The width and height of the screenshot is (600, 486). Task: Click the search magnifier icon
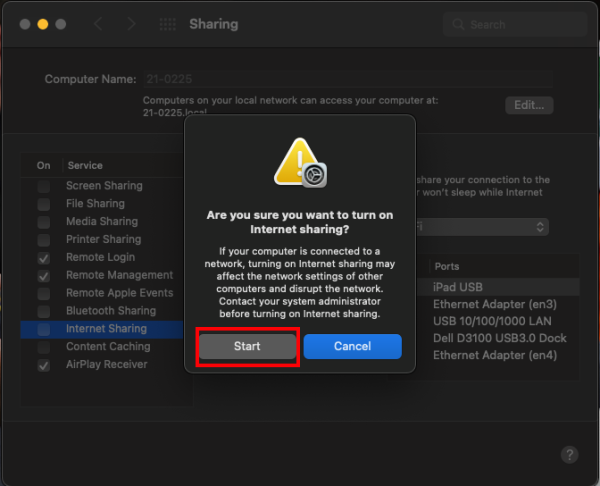(458, 24)
